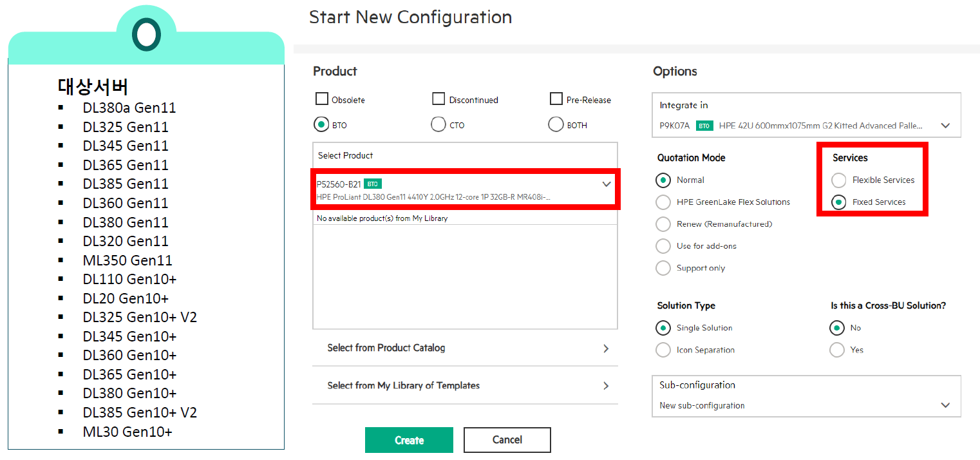
Task: Enable the Discontinued checkbox
Action: [438, 99]
